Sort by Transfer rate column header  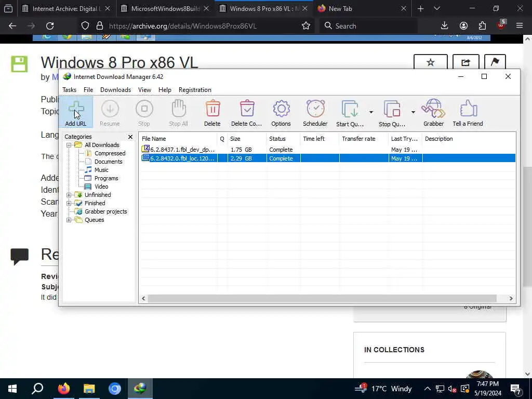point(364,139)
